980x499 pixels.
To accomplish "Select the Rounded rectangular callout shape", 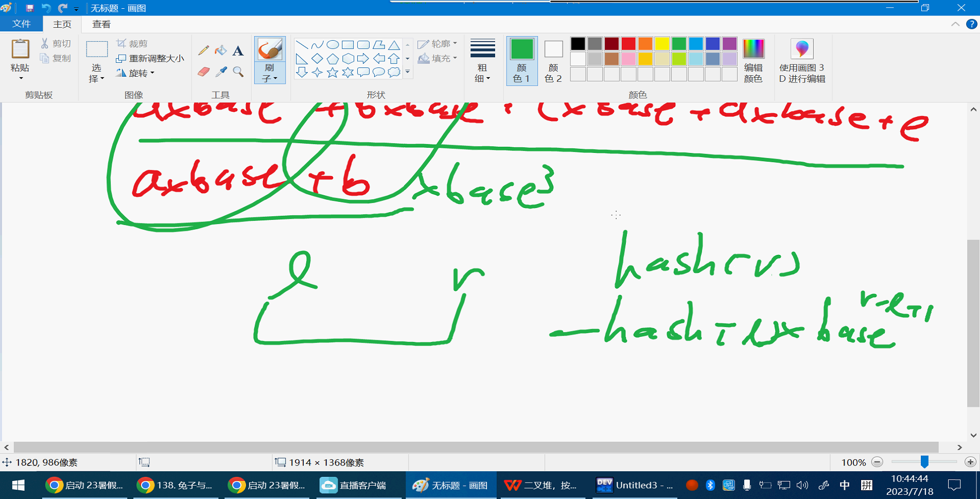I will [x=363, y=72].
